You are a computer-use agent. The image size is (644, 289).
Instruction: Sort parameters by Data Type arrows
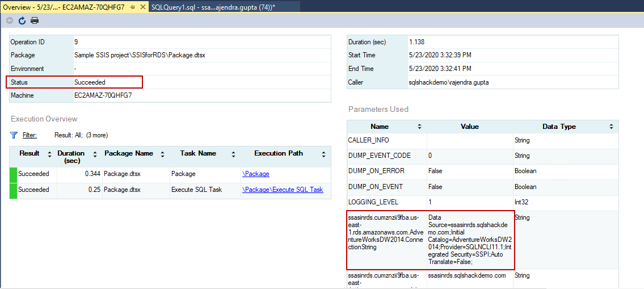click(611, 127)
